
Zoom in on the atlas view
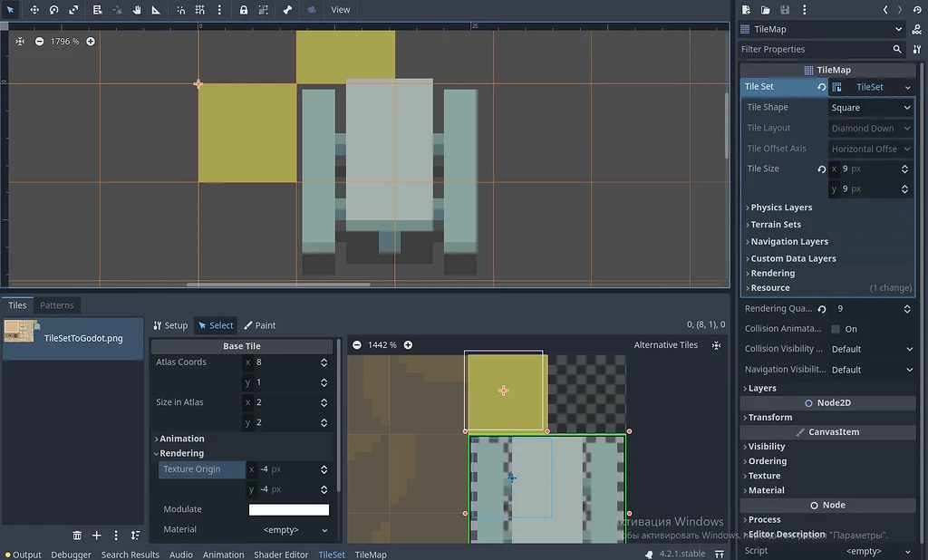tap(408, 345)
